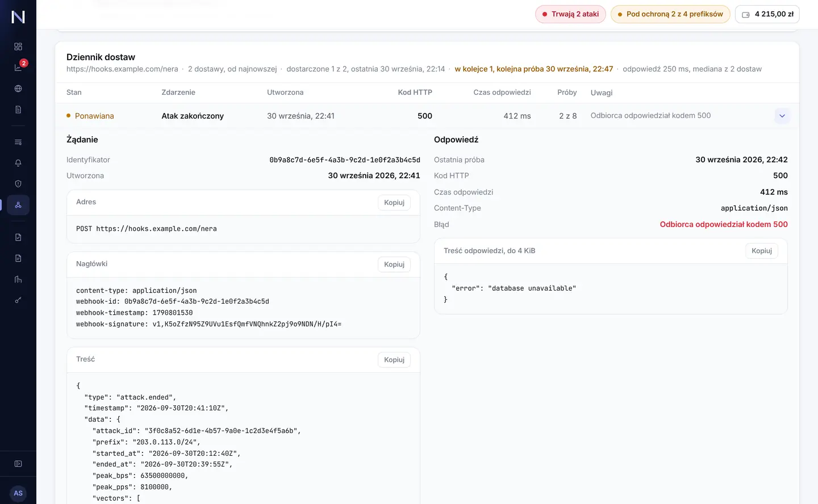Click the 'w kolejce 1, kolejna próba' notice
Viewport: 818px width, 504px height.
click(534, 69)
